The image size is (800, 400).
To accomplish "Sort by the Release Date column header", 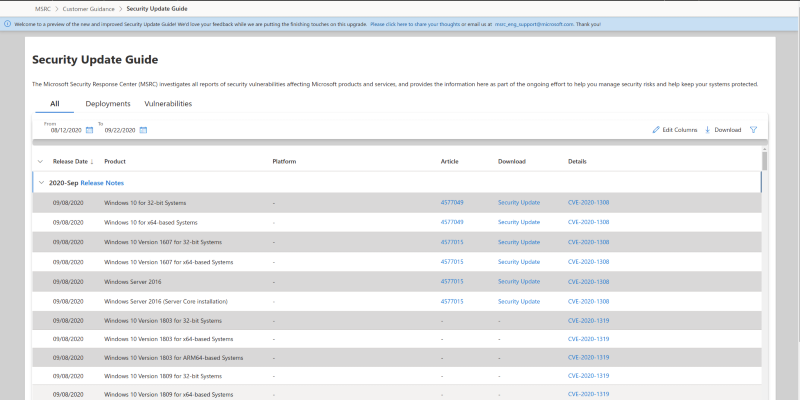I will 70,162.
